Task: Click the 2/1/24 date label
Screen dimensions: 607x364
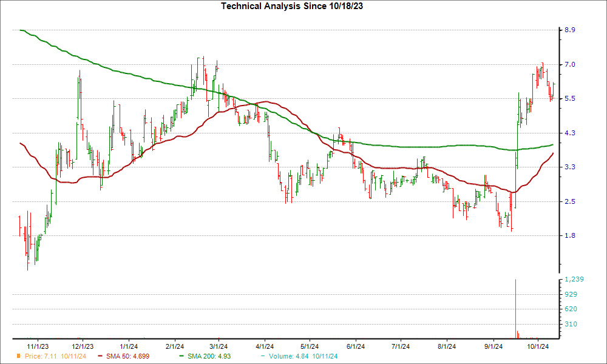Action: click(175, 346)
